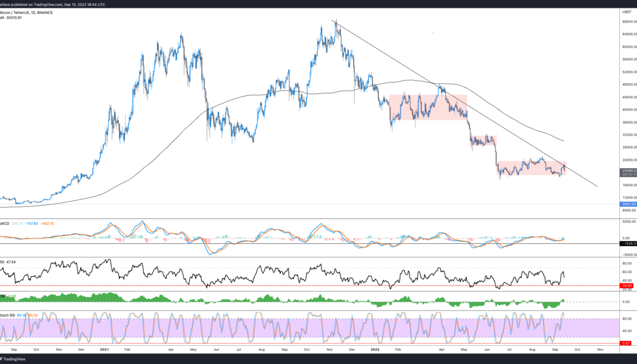This screenshot has height=364, width=637.
Task: Select the MACD indicator legend label
Action: click(x=5, y=223)
